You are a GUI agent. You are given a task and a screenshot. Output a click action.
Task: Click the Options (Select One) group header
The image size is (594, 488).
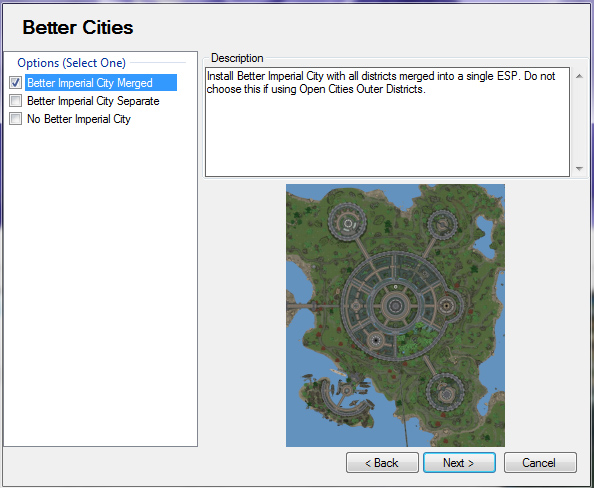point(71,63)
